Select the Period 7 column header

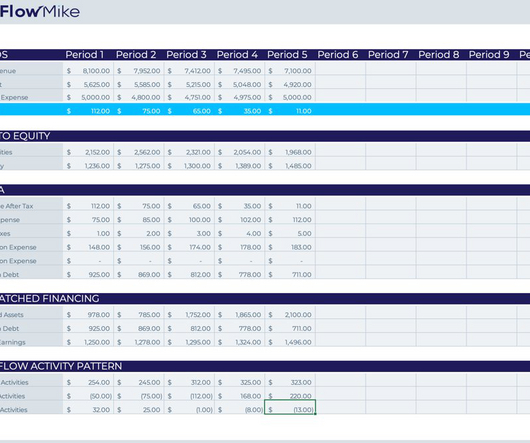click(x=388, y=55)
